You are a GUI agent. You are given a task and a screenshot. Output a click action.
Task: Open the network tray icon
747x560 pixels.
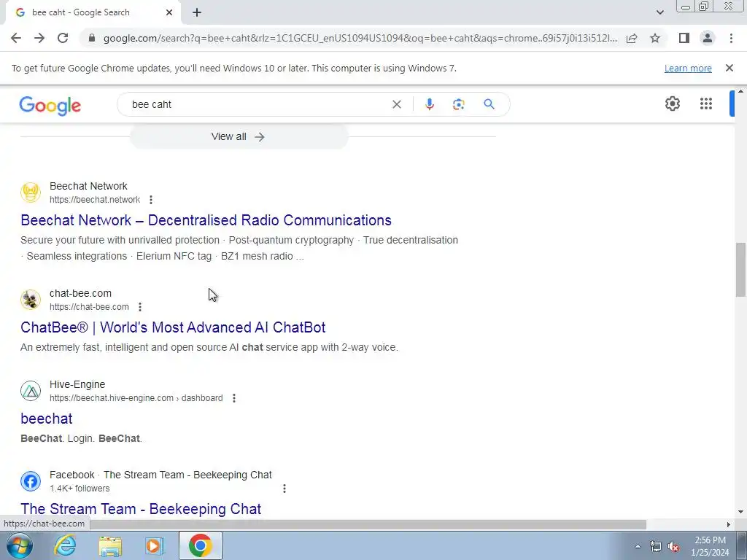pos(656,547)
